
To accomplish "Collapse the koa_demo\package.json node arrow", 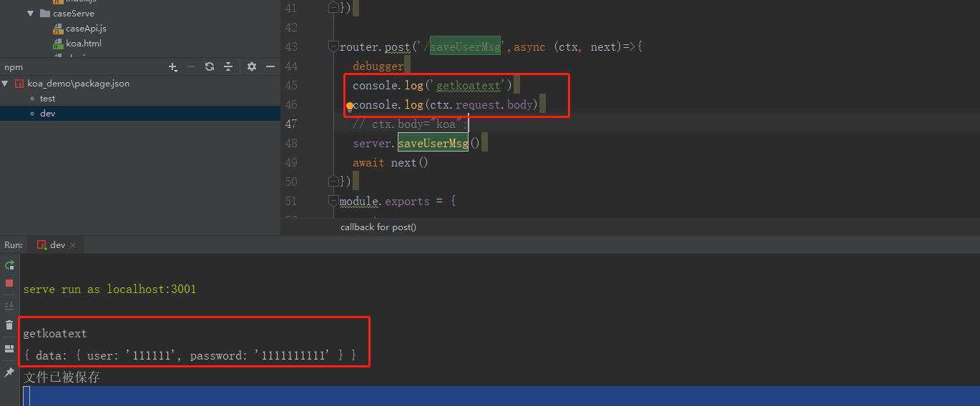I will pyautogui.click(x=5, y=84).
